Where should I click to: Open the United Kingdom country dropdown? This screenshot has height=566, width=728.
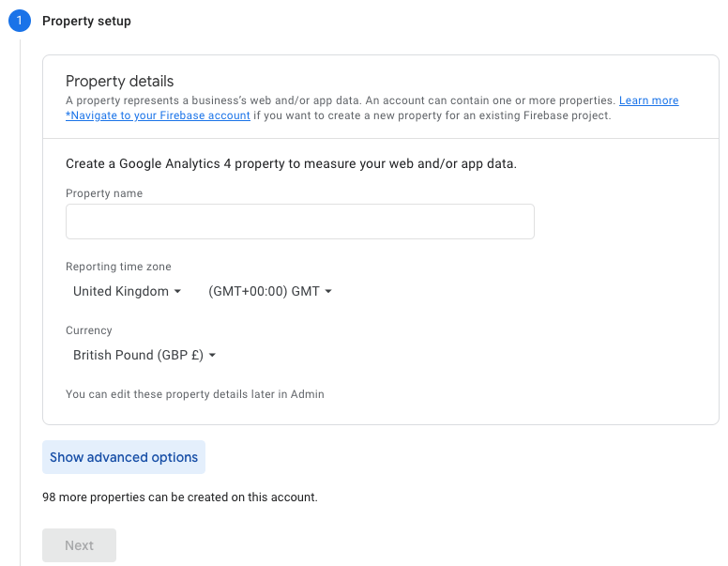click(127, 292)
